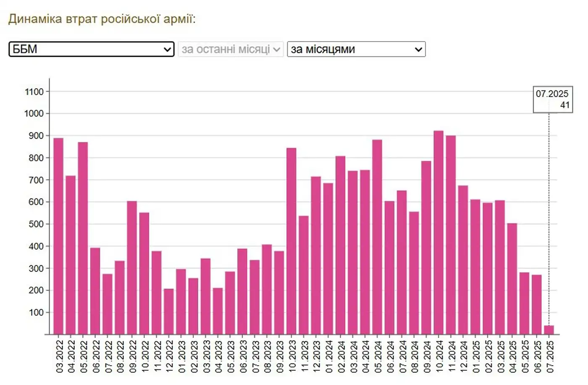Select the 01.2025 bar
Viewport: 588px width, 385px height.
click(x=475, y=267)
